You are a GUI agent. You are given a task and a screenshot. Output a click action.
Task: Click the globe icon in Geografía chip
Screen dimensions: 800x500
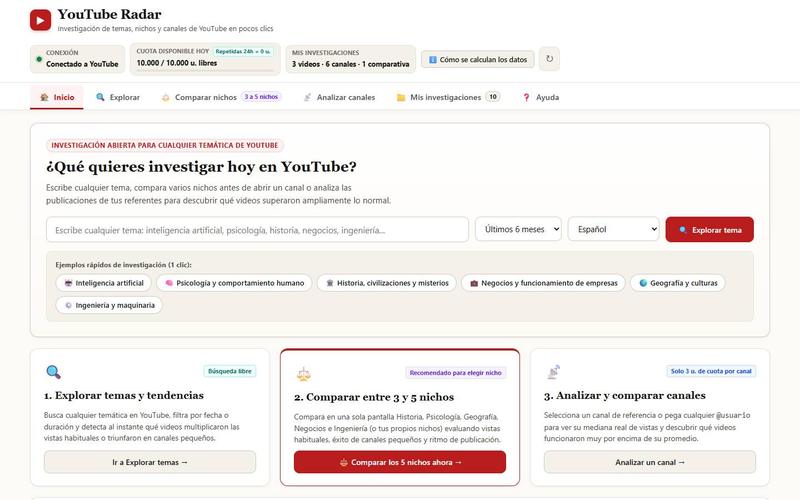pos(643,283)
